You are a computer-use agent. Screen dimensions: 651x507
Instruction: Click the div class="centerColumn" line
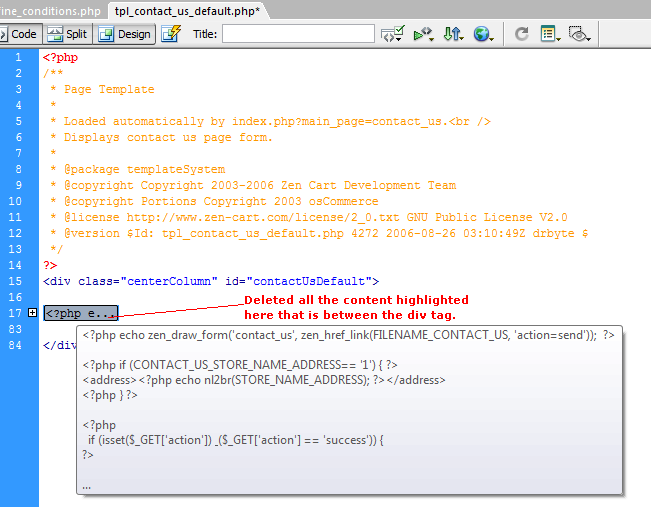click(211, 281)
